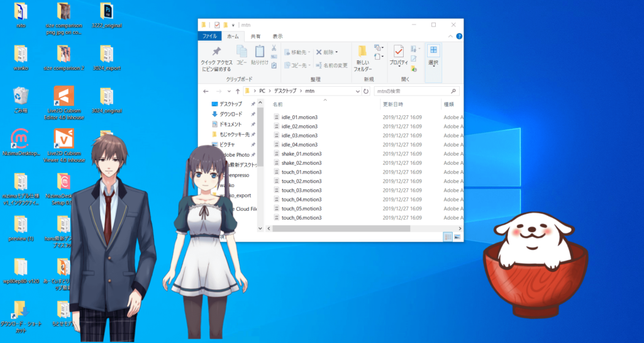644x343 pixels.
Task: Open quick access toolbar customize dropdown
Action: click(233, 25)
